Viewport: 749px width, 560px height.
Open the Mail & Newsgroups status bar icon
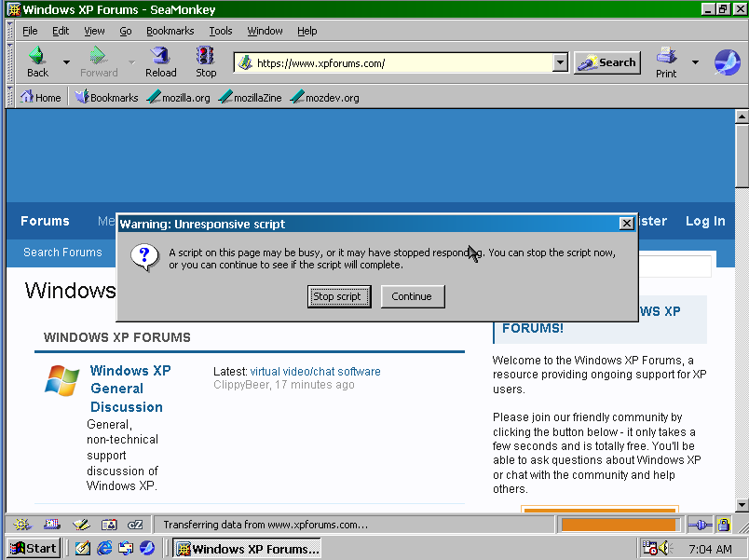pos(51,525)
